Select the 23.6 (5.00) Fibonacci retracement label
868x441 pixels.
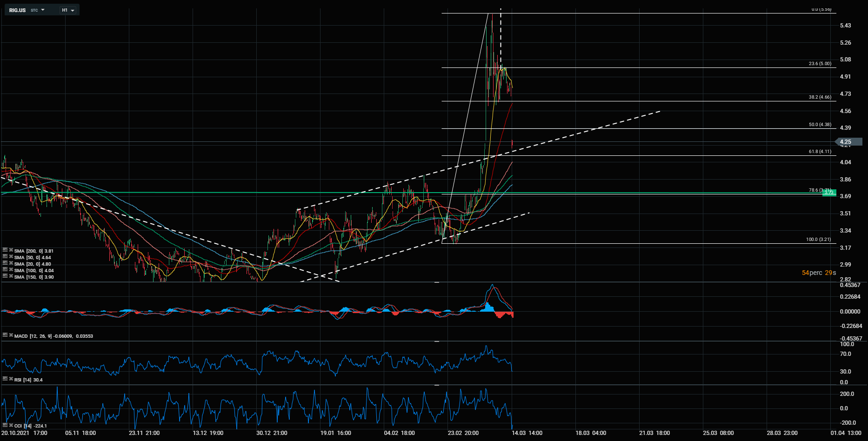820,64
